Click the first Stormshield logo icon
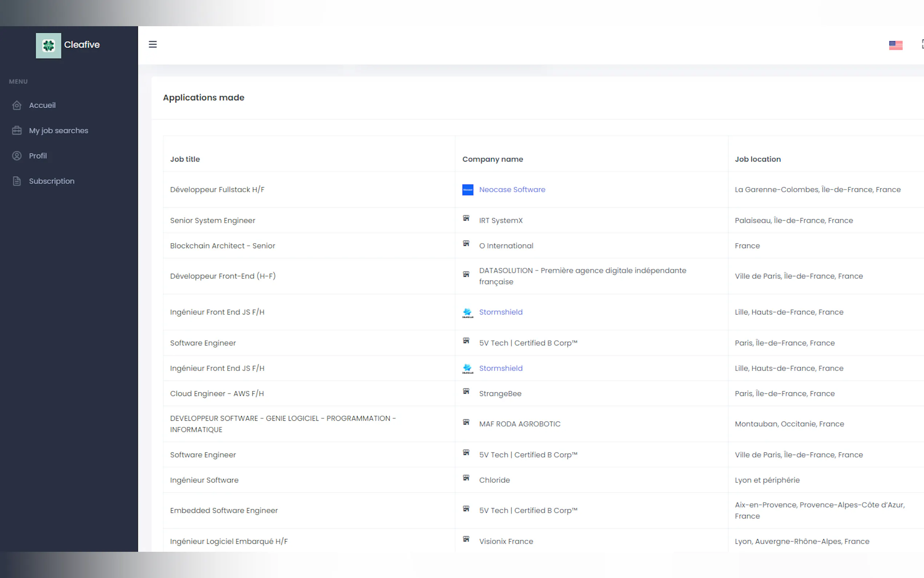 (467, 312)
